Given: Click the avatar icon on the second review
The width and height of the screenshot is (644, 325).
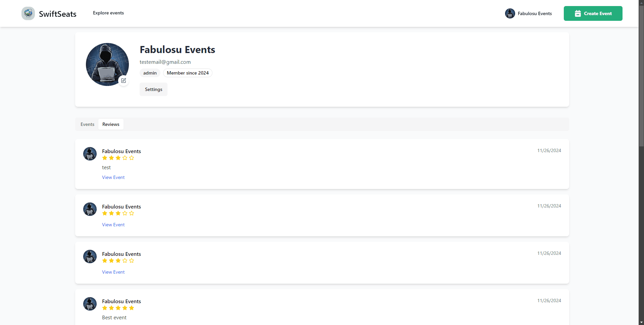Looking at the screenshot, I should coord(90,209).
